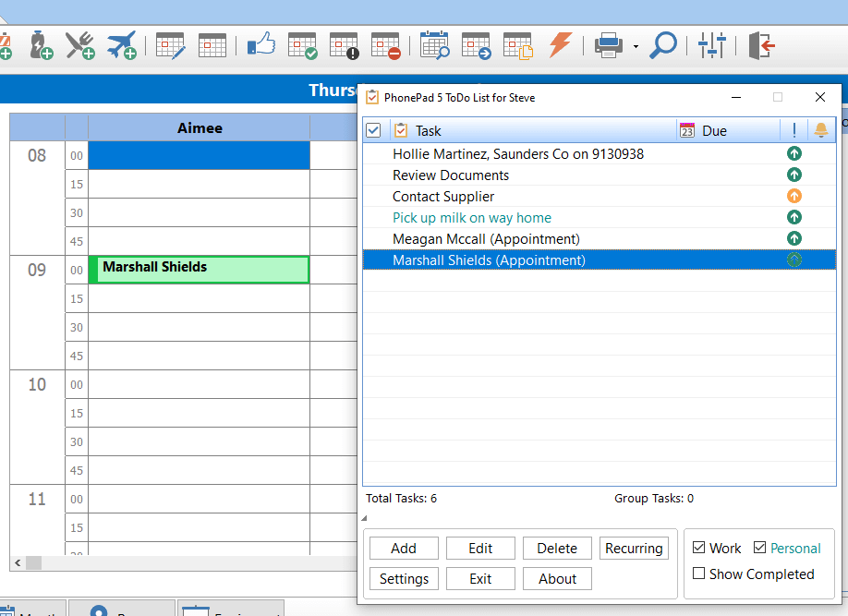Select the blue 08:00 slot for Aimee

[x=199, y=155]
